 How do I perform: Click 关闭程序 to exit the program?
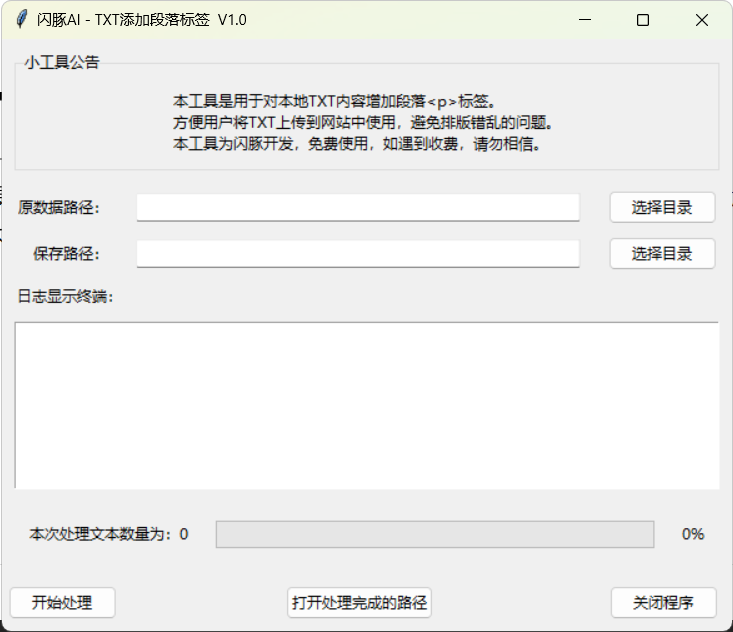point(663,603)
